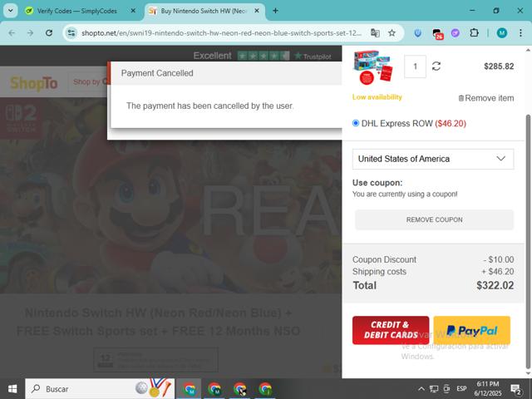Open the tab search chevron in Chrome
This screenshot has height=399, width=532.
[x=11, y=11]
